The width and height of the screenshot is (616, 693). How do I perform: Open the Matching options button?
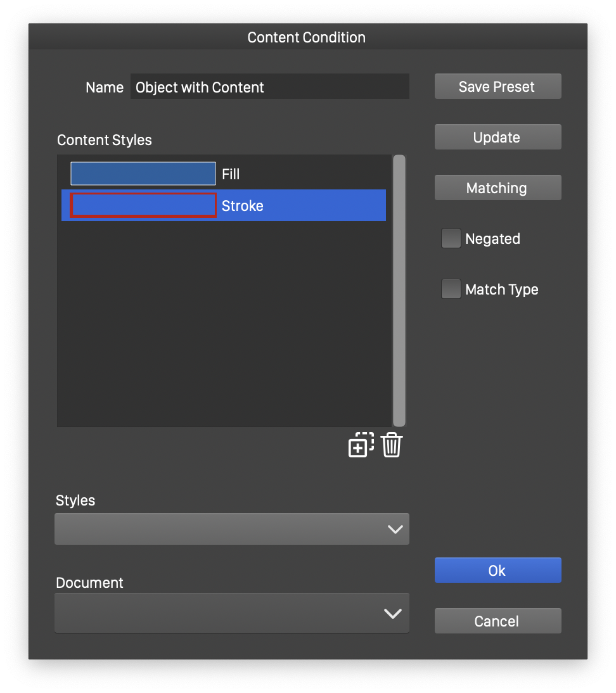(x=497, y=188)
